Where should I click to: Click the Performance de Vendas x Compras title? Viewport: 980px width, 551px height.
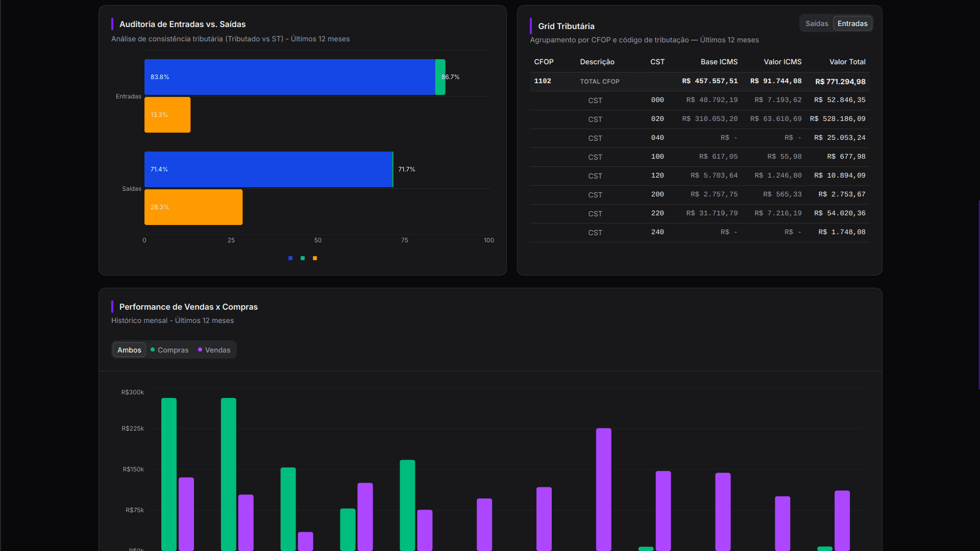(188, 307)
